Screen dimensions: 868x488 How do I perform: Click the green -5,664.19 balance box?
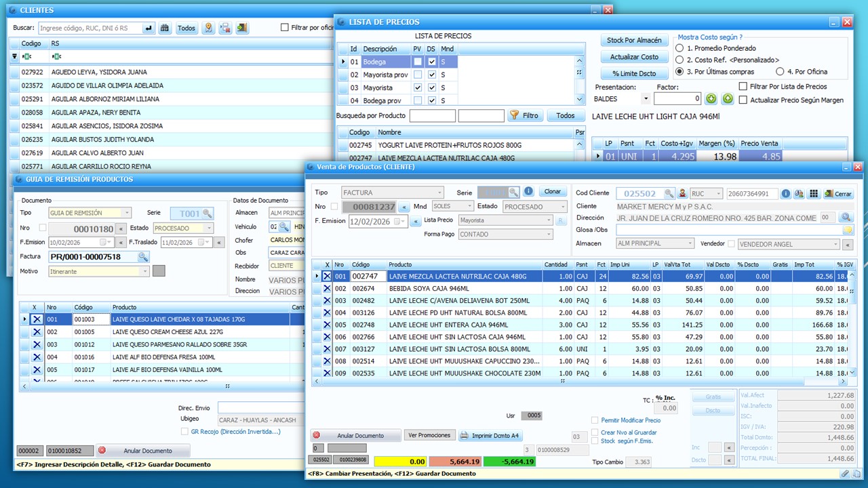(509, 462)
